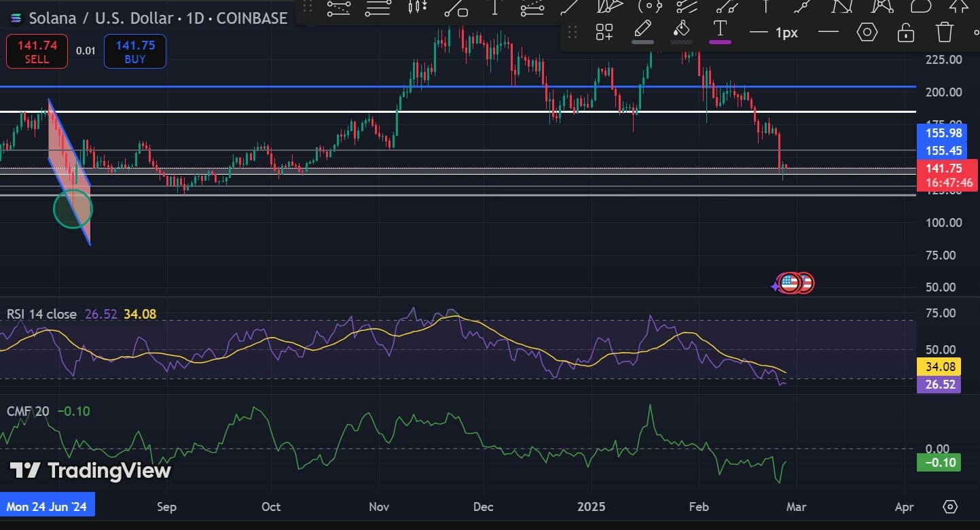Select the horizontal lines tool in toolbar
The height and width of the screenshot is (530, 980).
(x=378, y=7)
